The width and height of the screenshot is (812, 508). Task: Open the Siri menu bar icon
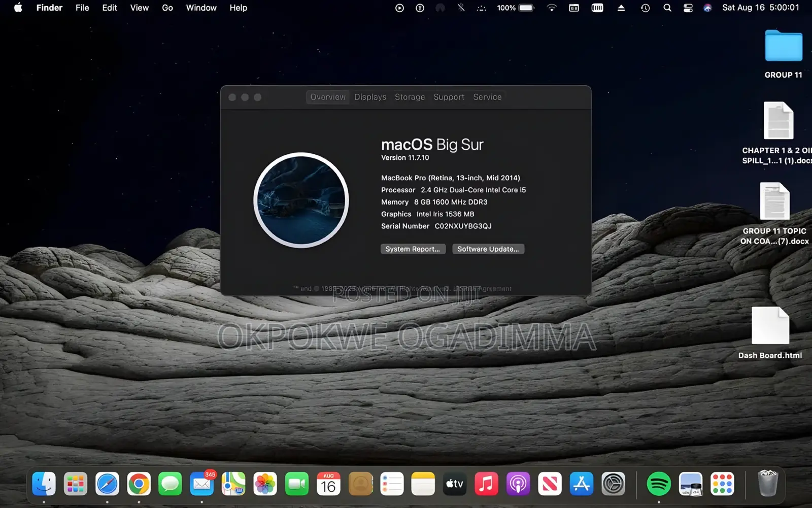coord(707,8)
